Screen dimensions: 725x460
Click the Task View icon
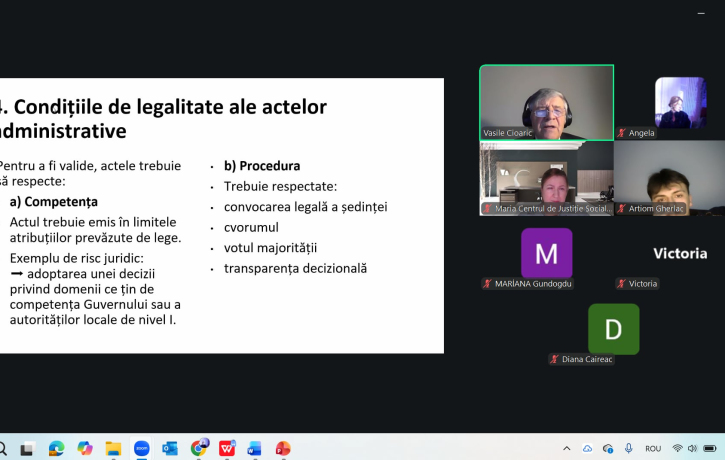[x=28, y=448]
